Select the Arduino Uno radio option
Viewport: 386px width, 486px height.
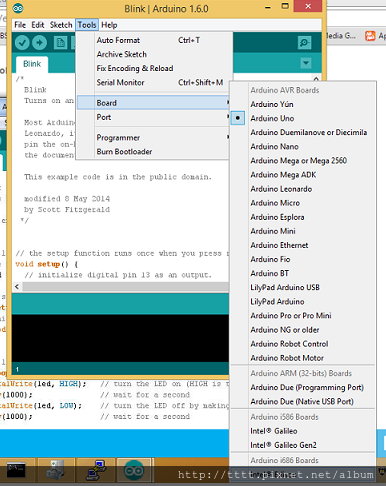click(238, 118)
